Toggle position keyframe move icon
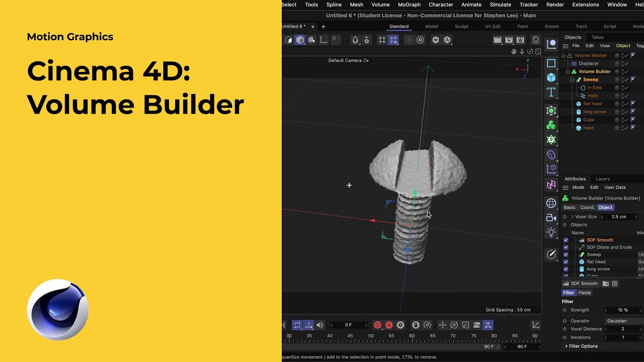This screenshot has height=362, width=644. (x=443, y=325)
